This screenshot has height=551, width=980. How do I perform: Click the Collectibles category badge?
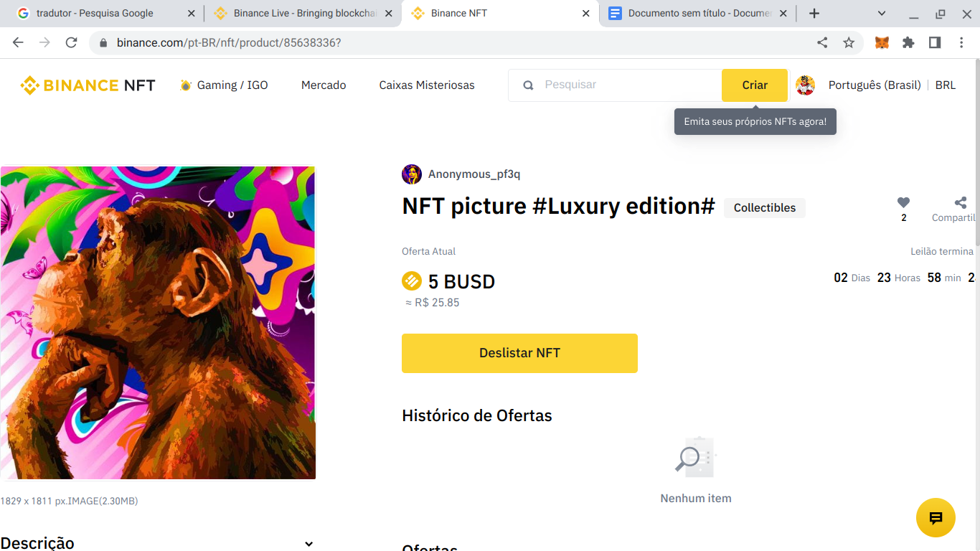tap(764, 207)
